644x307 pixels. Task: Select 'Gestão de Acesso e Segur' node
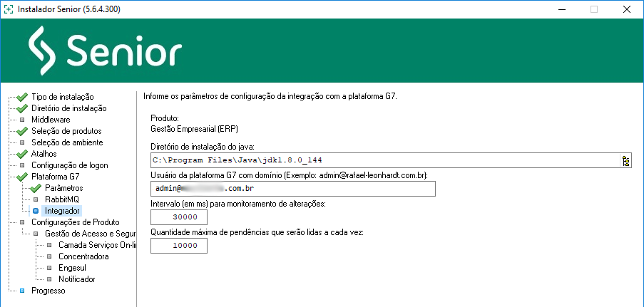(91, 234)
